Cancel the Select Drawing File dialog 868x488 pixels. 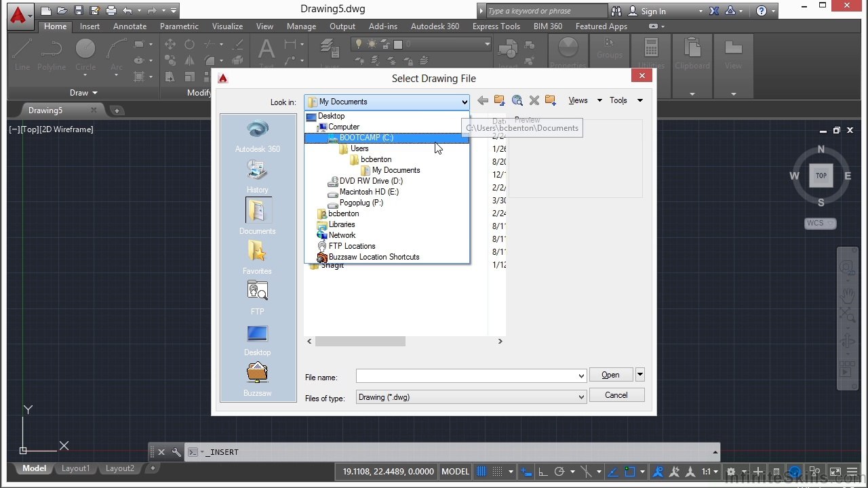point(616,395)
